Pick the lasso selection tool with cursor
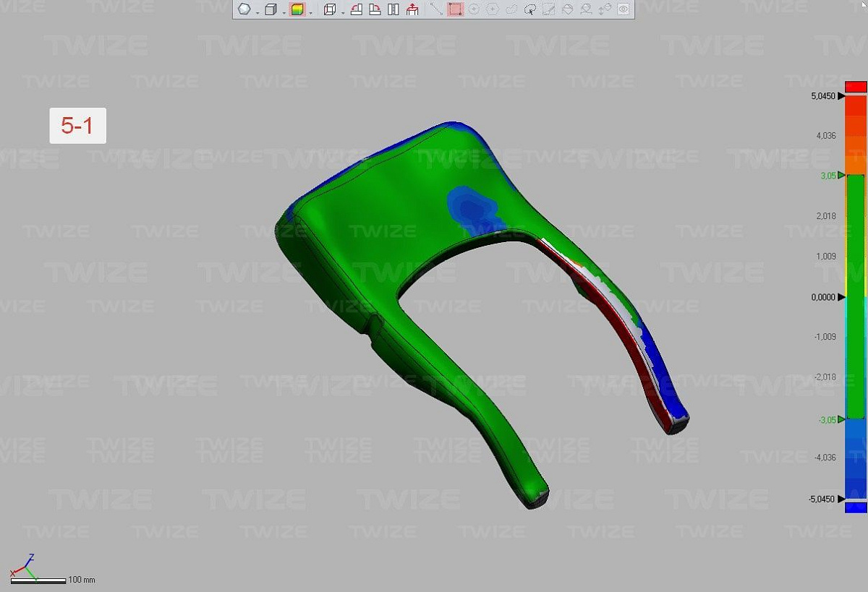868x592 pixels. point(530,9)
